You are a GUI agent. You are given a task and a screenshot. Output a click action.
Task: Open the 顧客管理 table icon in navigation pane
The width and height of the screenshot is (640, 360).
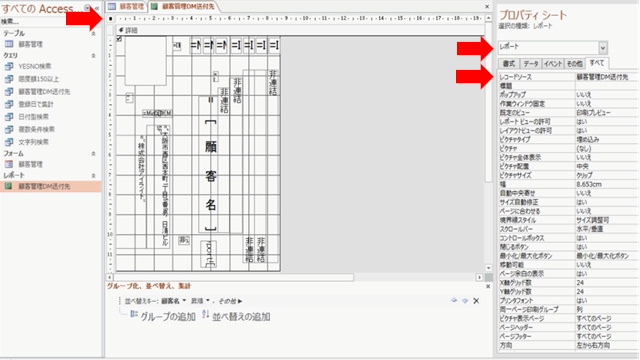click(9, 44)
